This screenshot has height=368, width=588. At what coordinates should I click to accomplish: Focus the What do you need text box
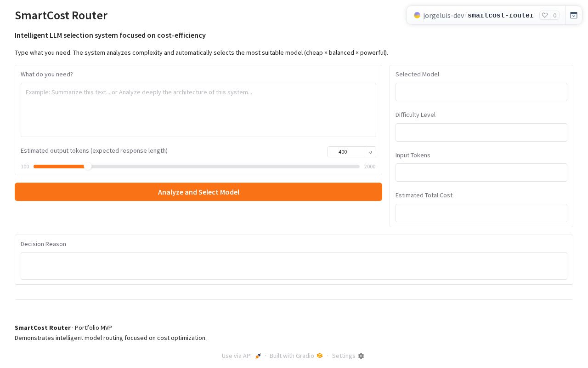(198, 110)
